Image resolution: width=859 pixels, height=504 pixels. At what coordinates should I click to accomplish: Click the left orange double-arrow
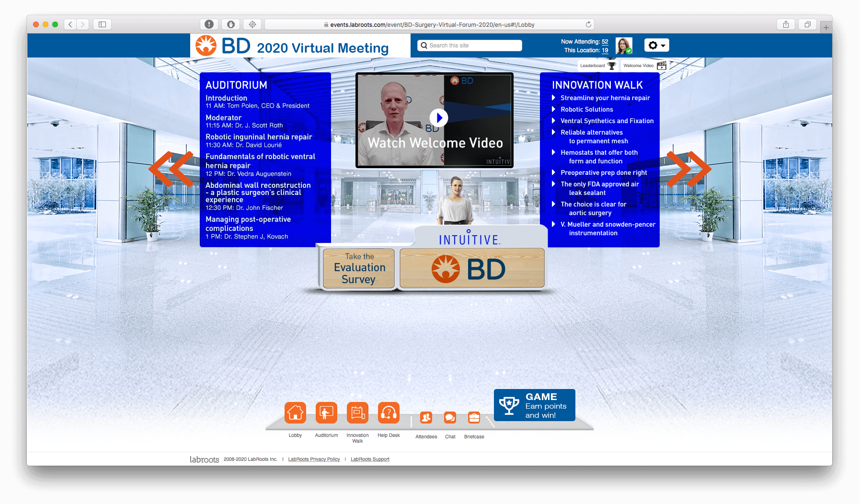pos(172,169)
